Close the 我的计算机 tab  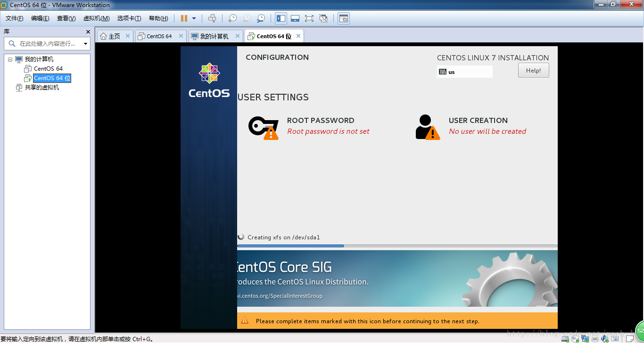(238, 36)
